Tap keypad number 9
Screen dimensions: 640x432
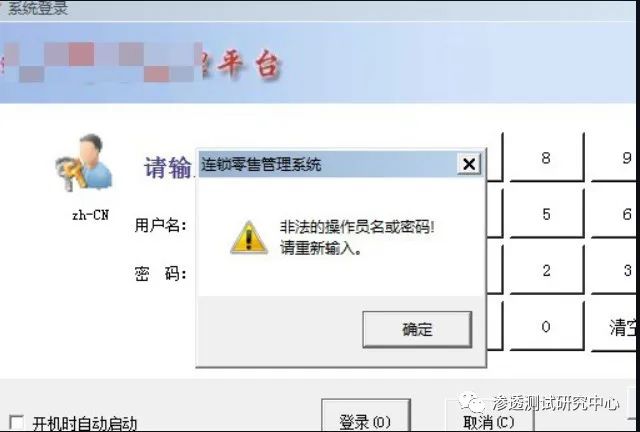point(616,157)
